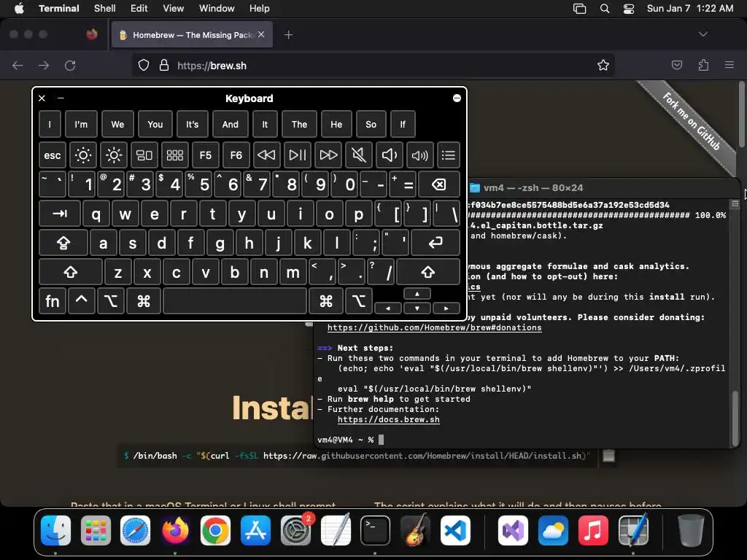Toggle the right command key on the keyboard
The width and height of the screenshot is (747, 560).
[x=326, y=301]
